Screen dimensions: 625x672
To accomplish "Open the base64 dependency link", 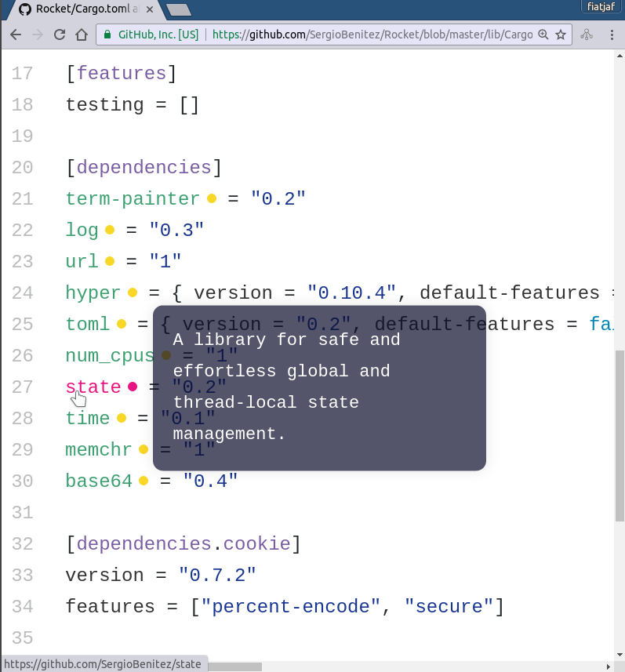I will [99, 481].
